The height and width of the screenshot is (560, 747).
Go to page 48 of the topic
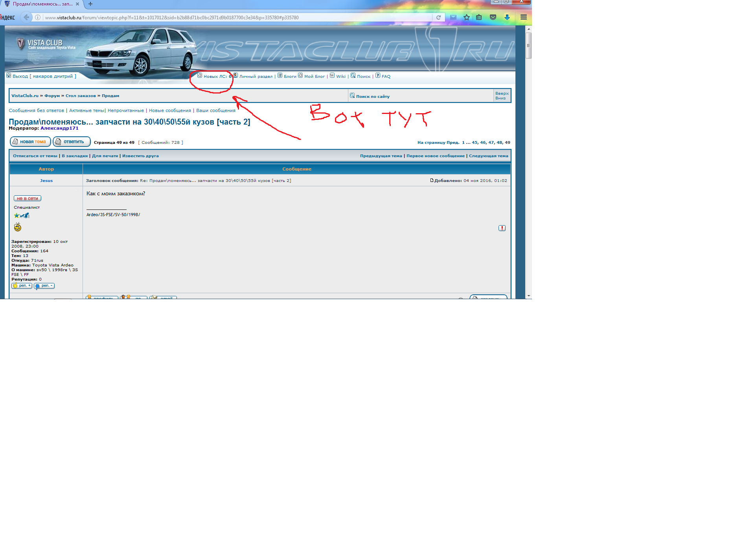499,143
